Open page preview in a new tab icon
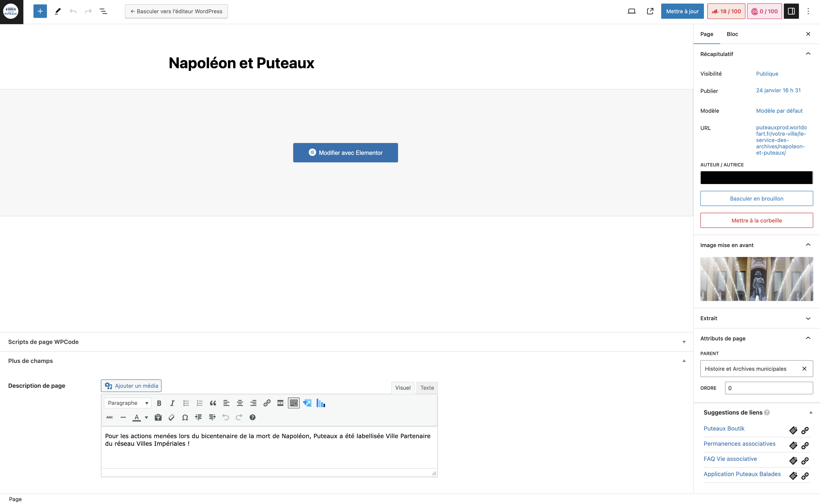Image resolution: width=820 pixels, height=504 pixels. (x=650, y=11)
